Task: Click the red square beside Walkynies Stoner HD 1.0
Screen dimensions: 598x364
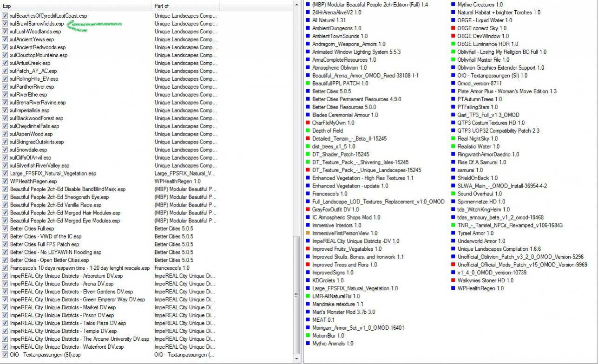Action: click(x=453, y=280)
